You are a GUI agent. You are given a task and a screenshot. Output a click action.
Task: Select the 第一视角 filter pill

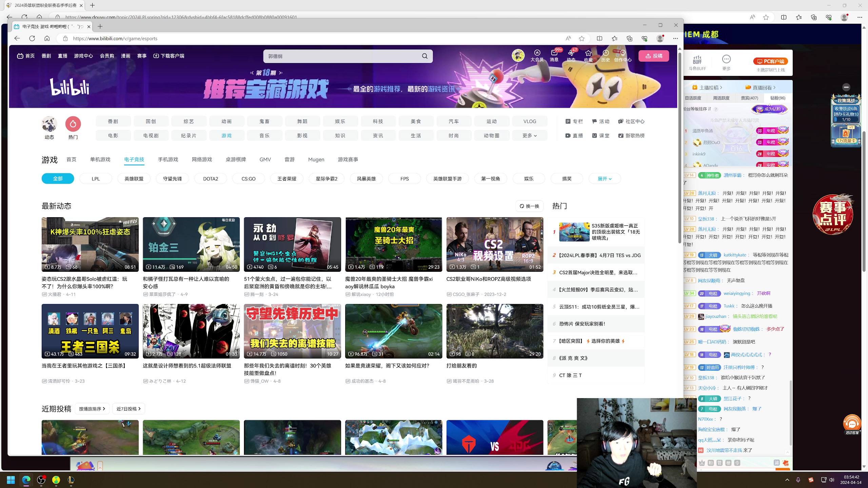[491, 179]
